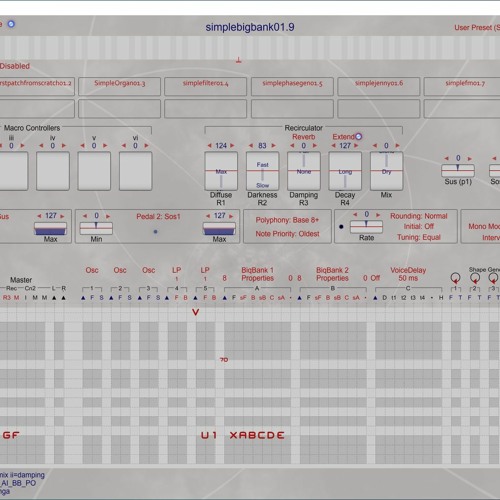Click BiqBank 2 Properties label

click(x=332, y=274)
